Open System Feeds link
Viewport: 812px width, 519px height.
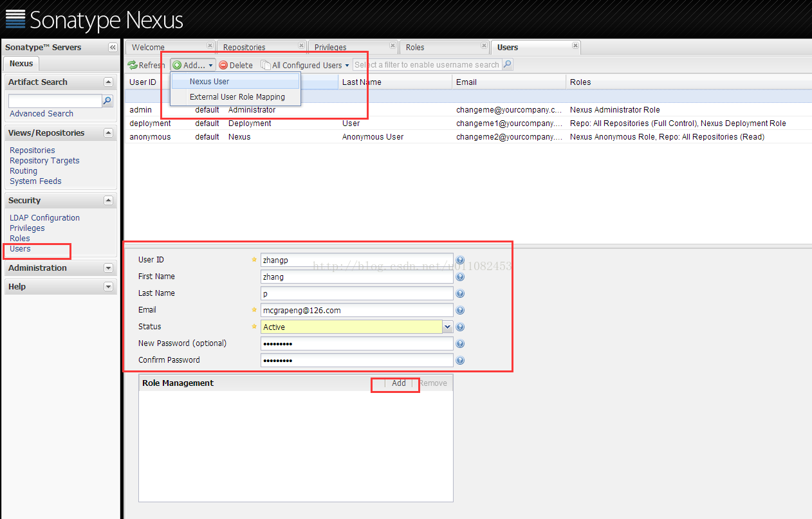coord(35,181)
